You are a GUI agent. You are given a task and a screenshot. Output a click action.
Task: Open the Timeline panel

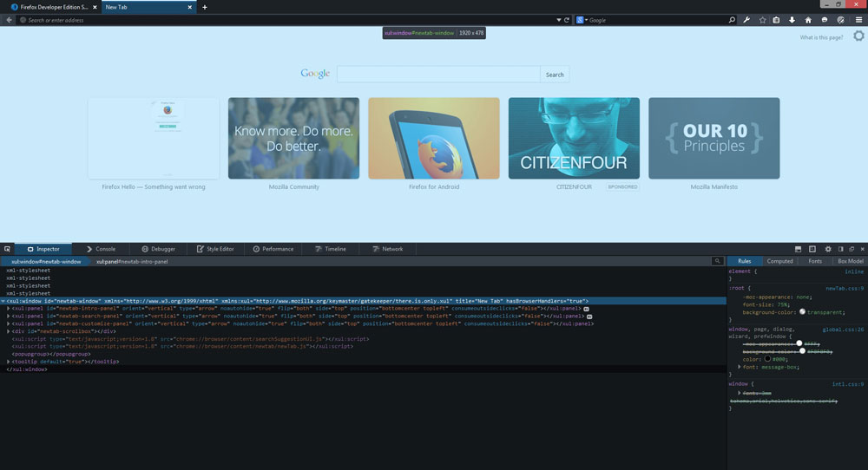pyautogui.click(x=331, y=249)
